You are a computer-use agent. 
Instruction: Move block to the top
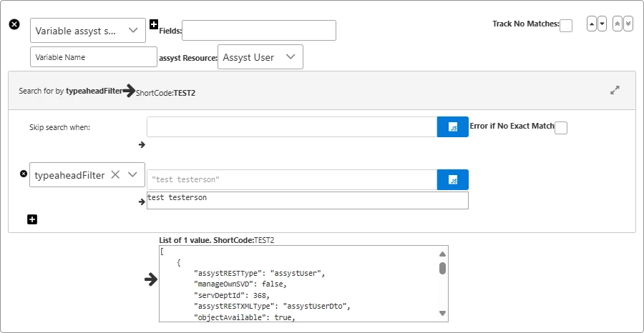point(618,24)
